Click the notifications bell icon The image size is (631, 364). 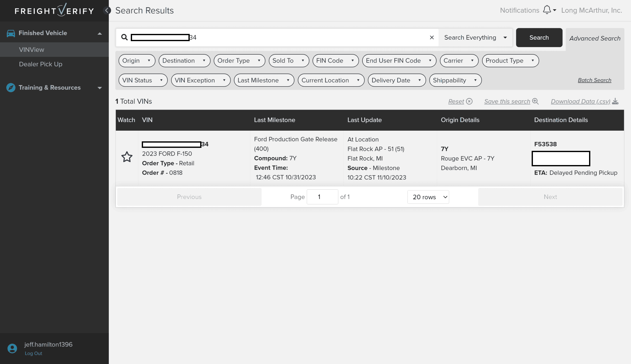point(547,10)
